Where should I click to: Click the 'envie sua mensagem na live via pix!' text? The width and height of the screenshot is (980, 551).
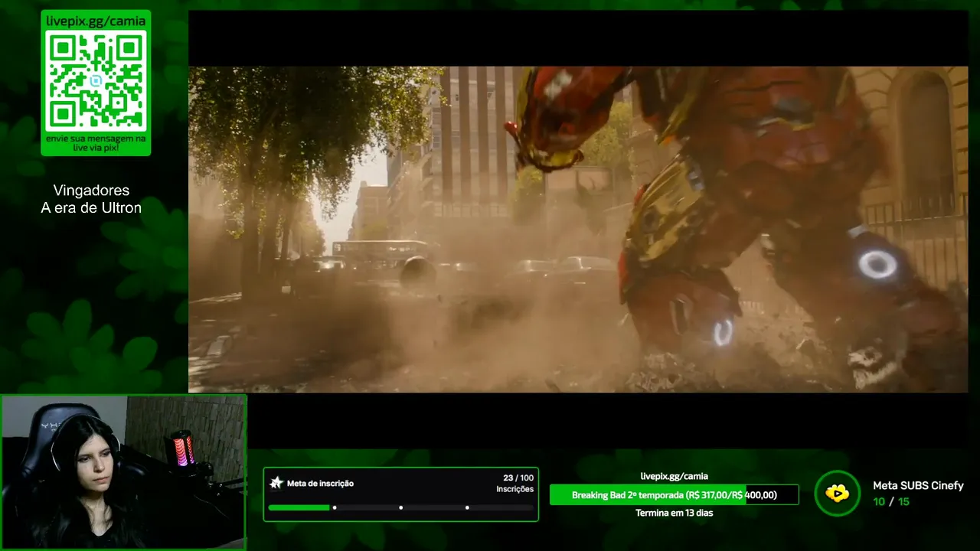tap(96, 142)
